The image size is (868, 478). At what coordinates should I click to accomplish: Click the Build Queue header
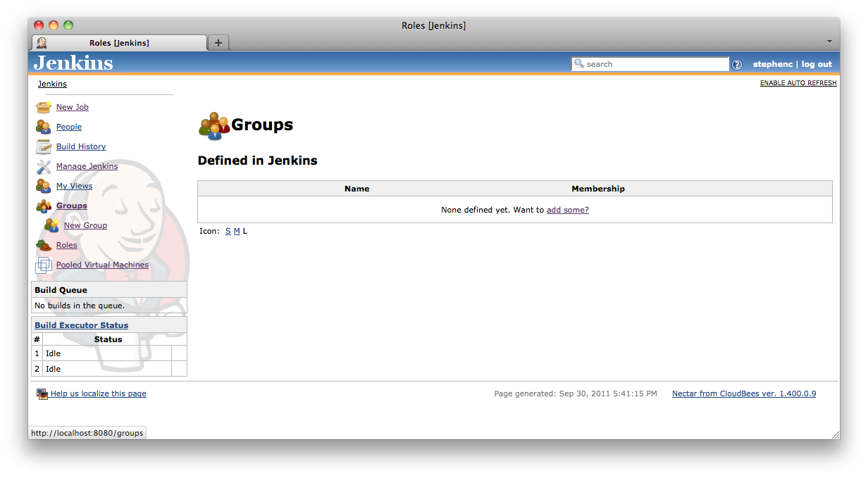pyautogui.click(x=109, y=290)
